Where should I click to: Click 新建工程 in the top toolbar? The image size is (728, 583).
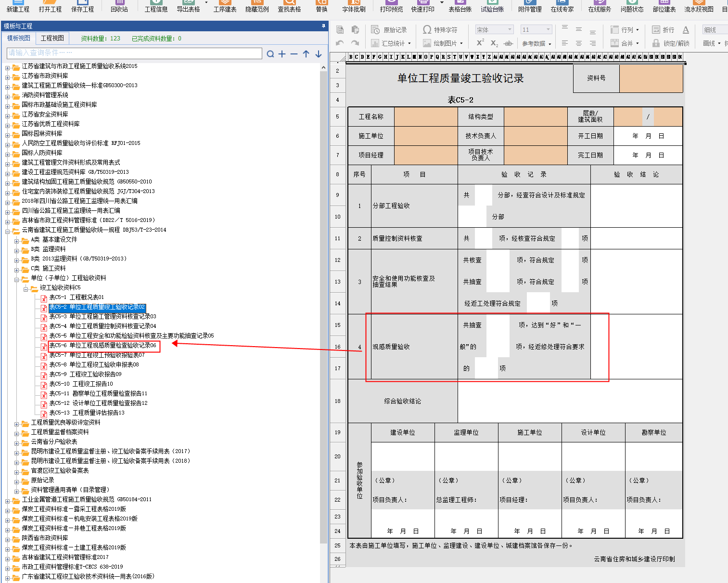click(x=18, y=6)
